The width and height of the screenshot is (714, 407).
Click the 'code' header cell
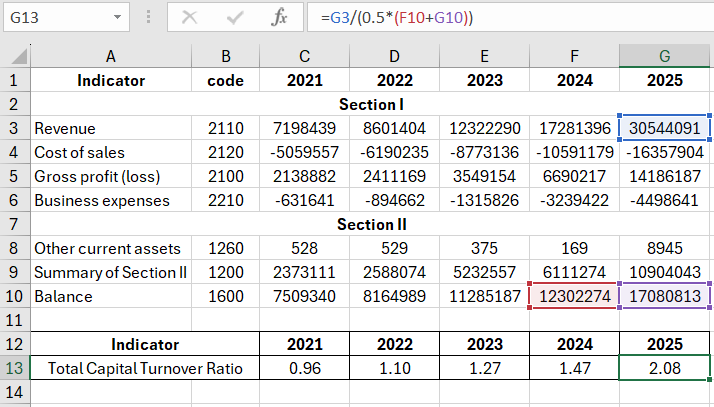225,80
